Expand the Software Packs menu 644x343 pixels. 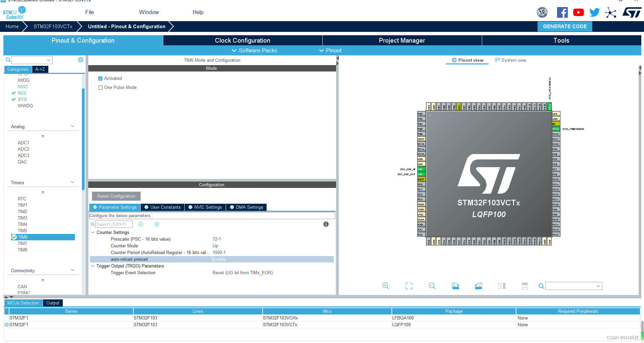click(254, 50)
